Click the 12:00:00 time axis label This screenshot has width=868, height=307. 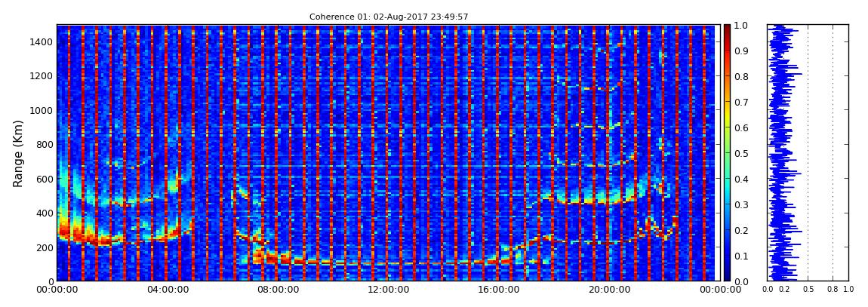387,290
